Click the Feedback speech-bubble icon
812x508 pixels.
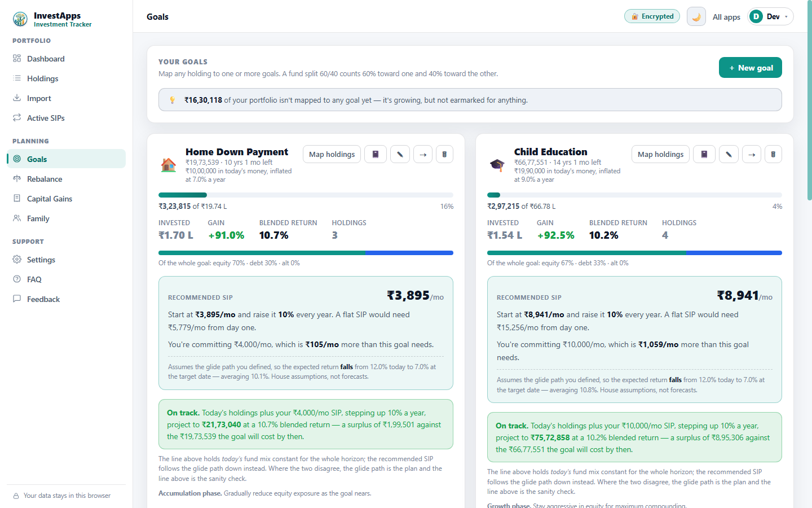17,299
